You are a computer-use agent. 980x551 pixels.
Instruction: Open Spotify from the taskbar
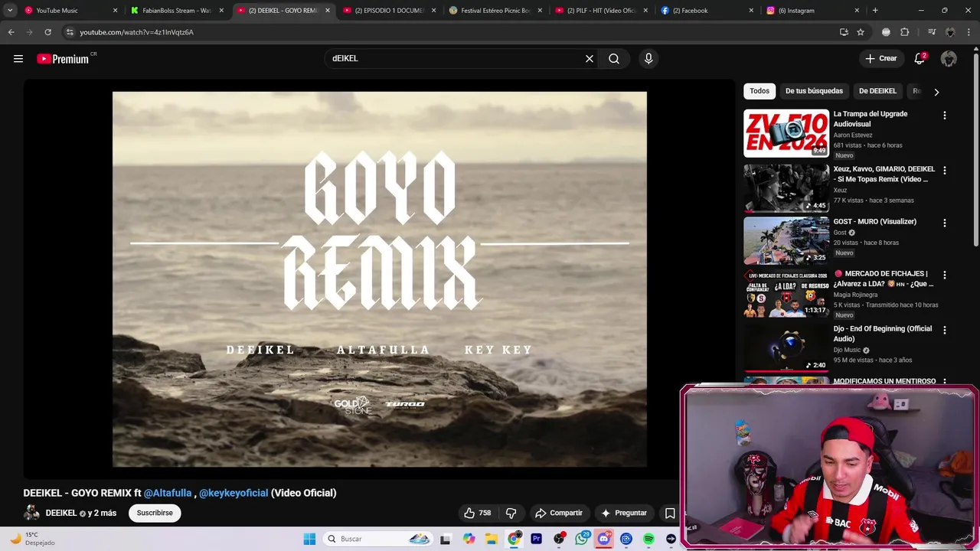(648, 539)
